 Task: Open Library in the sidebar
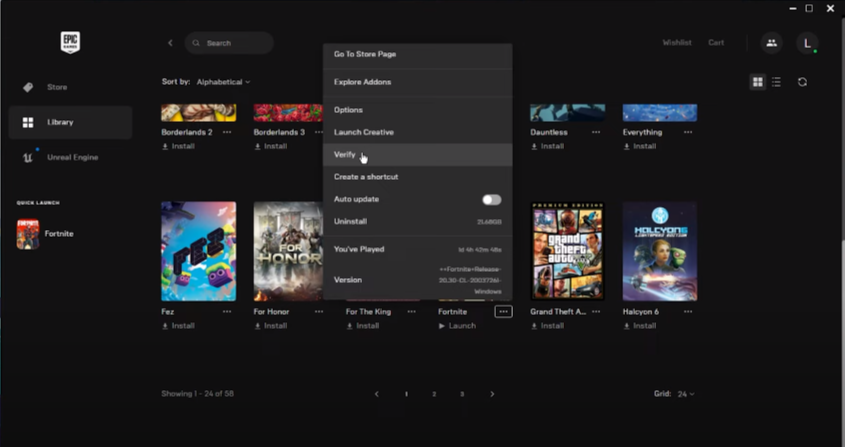[x=70, y=122]
